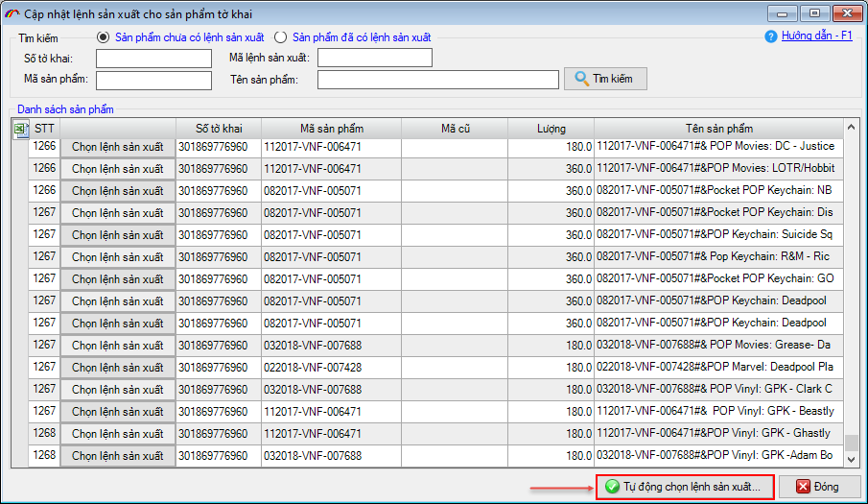The image size is (868, 504).
Task: Select 'POP Keychain: Suicide Sq' name cell
Action: 719,235
